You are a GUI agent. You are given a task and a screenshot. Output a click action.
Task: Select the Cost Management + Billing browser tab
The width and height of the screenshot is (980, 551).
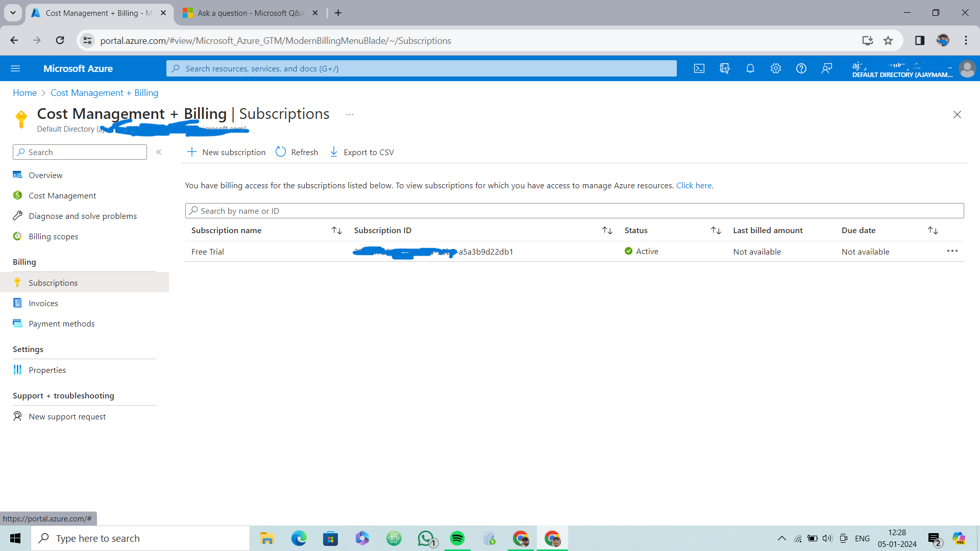coord(99,13)
